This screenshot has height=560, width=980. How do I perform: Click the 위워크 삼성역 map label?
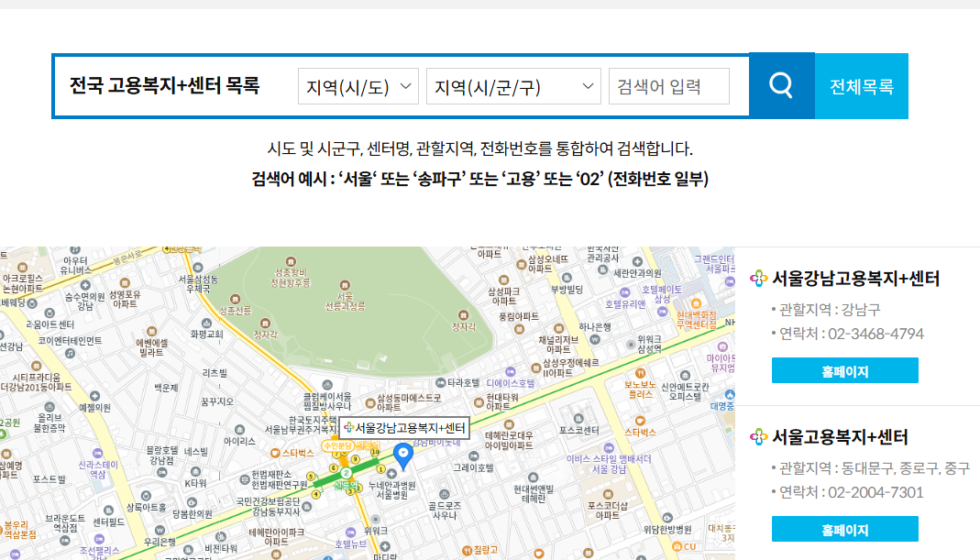[x=649, y=344]
